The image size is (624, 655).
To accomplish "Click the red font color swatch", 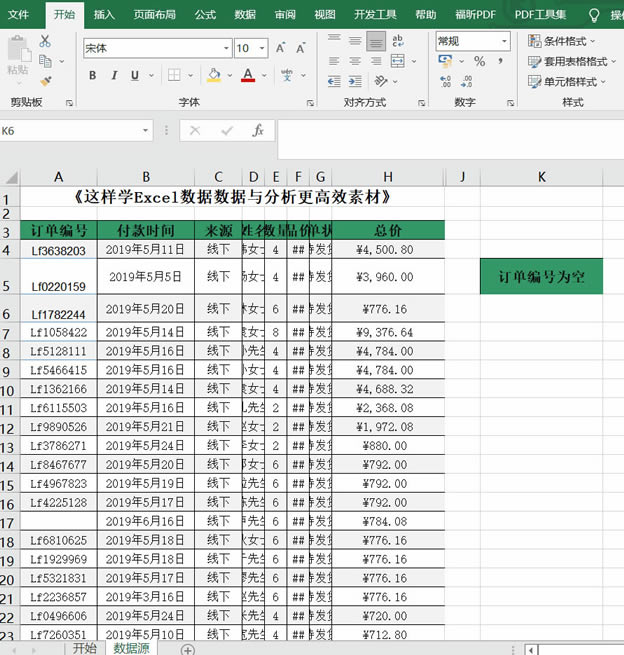I will tap(247, 75).
